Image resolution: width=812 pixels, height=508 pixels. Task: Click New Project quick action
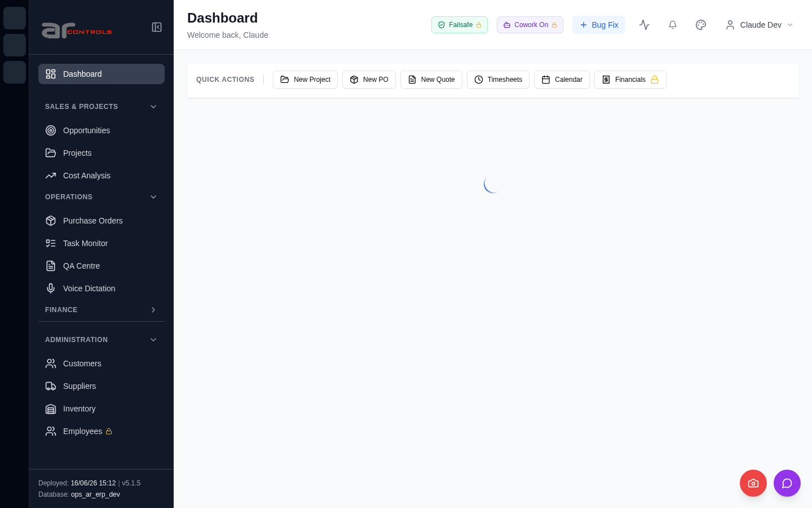(x=305, y=80)
